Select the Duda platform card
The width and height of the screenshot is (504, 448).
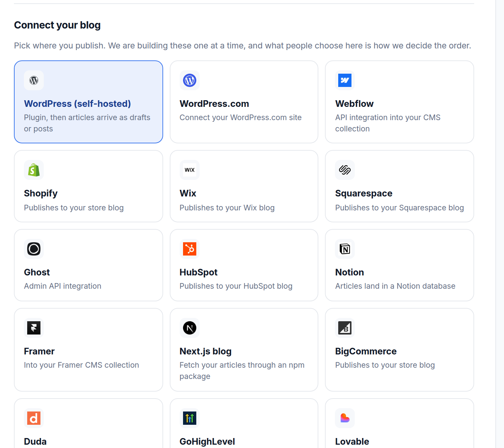[89, 423]
